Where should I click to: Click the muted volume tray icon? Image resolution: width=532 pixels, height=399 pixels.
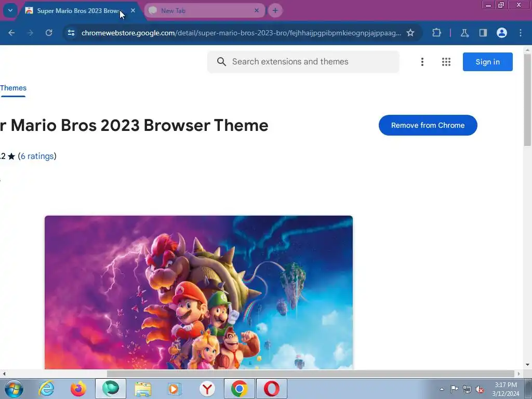[480, 390]
